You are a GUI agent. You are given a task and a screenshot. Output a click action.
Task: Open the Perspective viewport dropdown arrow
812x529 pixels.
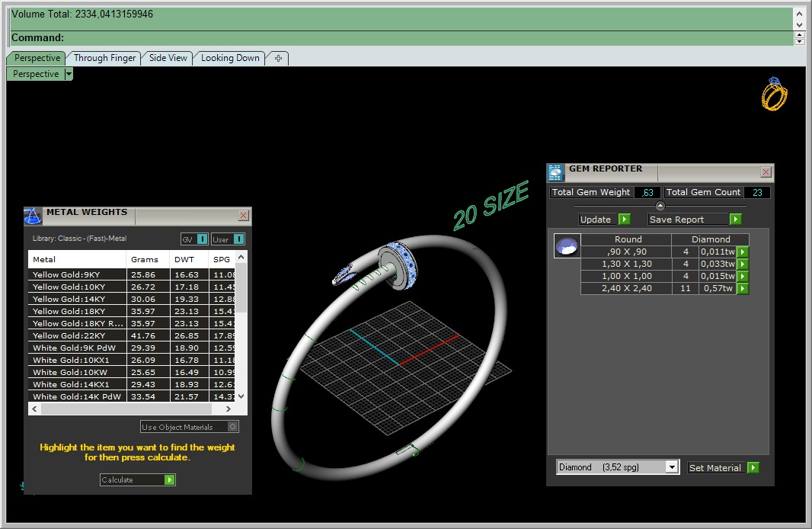(69, 74)
